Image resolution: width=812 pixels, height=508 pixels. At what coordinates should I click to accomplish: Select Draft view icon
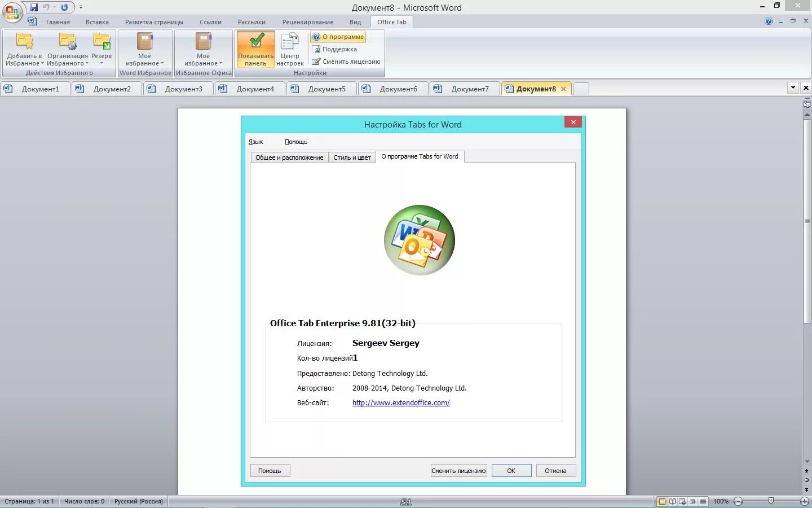(703, 501)
